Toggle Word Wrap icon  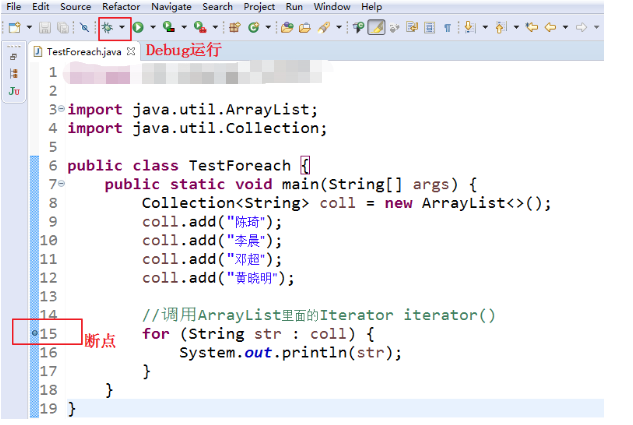pyautogui.click(x=412, y=27)
